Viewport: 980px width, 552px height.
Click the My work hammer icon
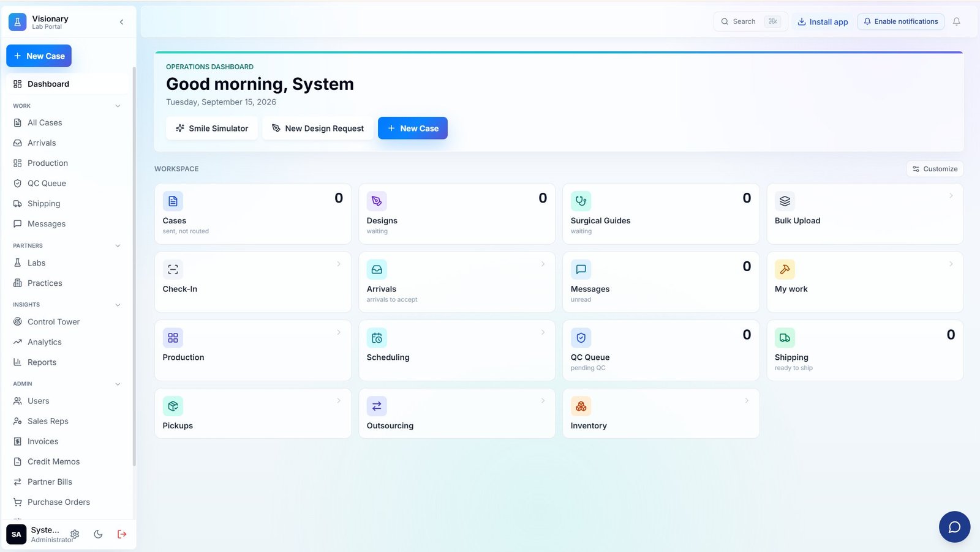pos(785,269)
